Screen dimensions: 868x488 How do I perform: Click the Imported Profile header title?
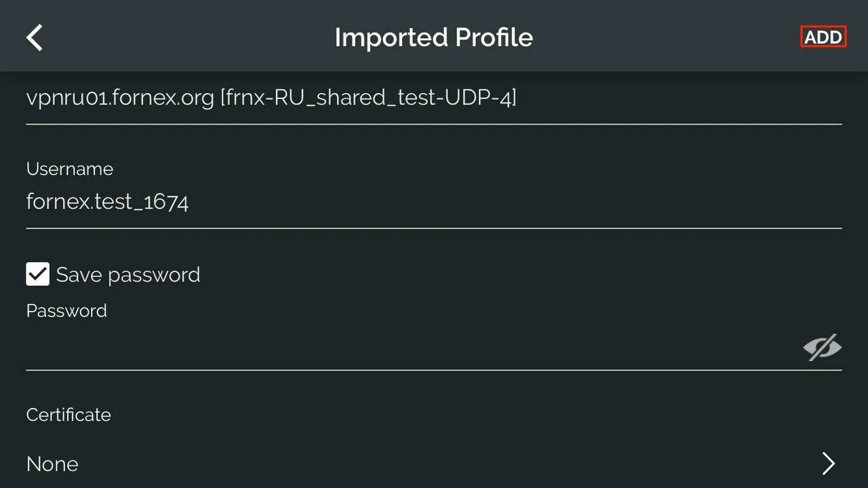[434, 37]
